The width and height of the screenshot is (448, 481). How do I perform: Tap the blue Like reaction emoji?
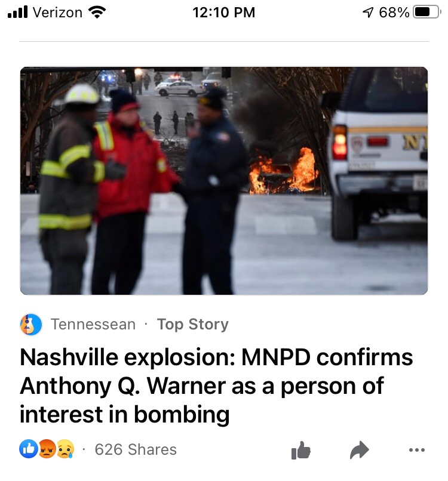tap(28, 449)
